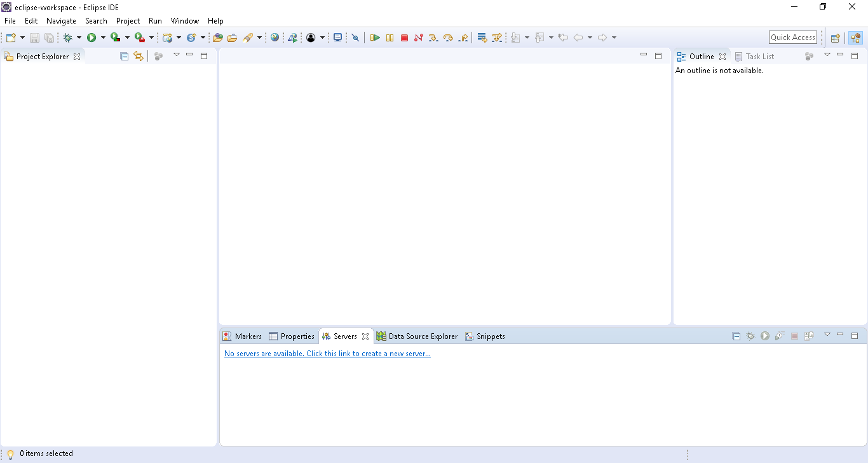868x463 pixels.
Task: Click the New Dynamic Web Project icon
Action: point(168,38)
